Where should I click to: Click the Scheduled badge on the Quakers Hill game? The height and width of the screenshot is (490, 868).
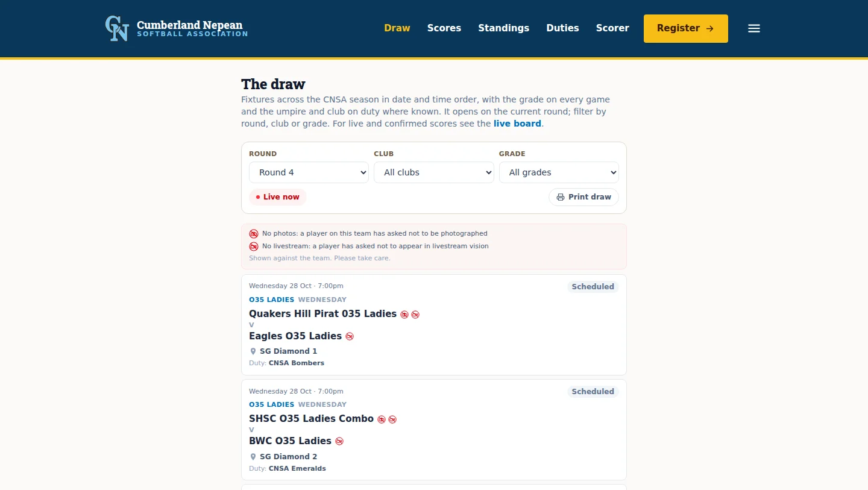(593, 287)
